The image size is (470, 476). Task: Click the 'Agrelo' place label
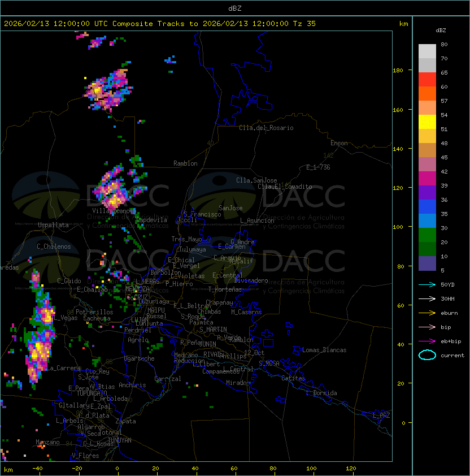[138, 340]
